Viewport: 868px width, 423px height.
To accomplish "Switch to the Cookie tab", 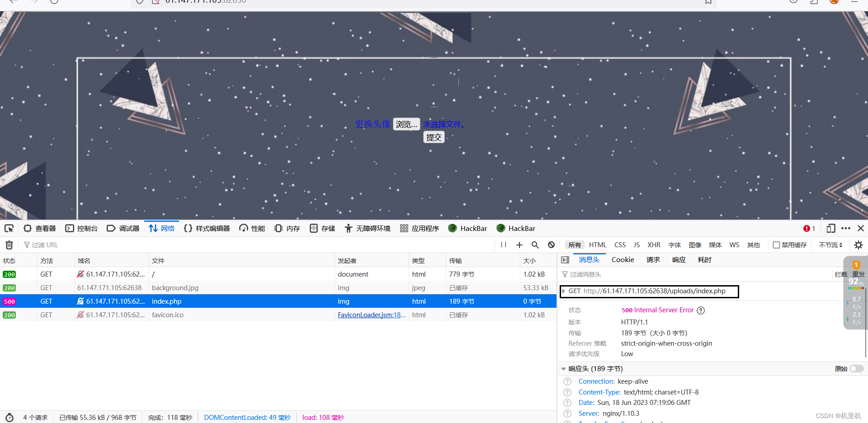I will [x=623, y=260].
